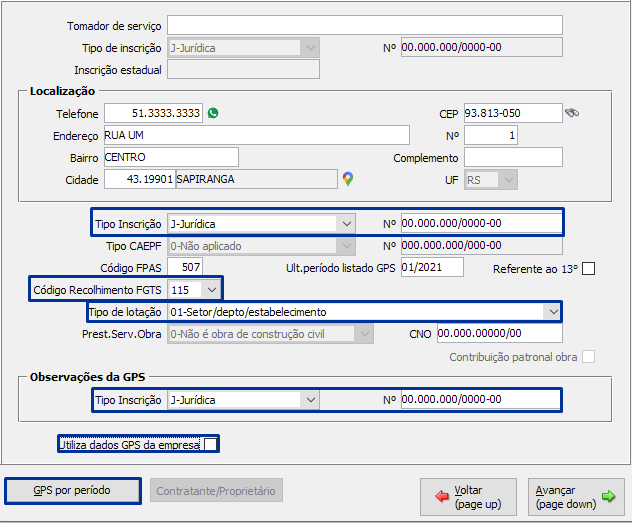The height and width of the screenshot is (523, 632).
Task: Open UF state dropdown showing RS
Action: pyautogui.click(x=508, y=180)
